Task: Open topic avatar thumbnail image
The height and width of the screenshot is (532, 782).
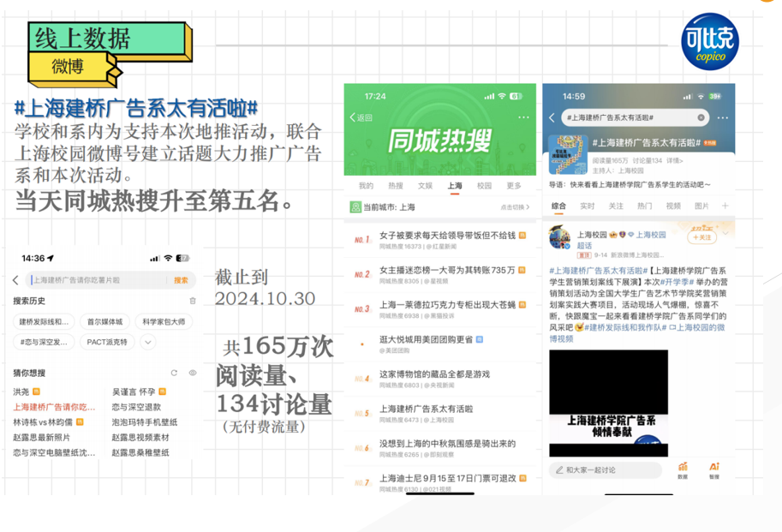Action: (x=568, y=154)
